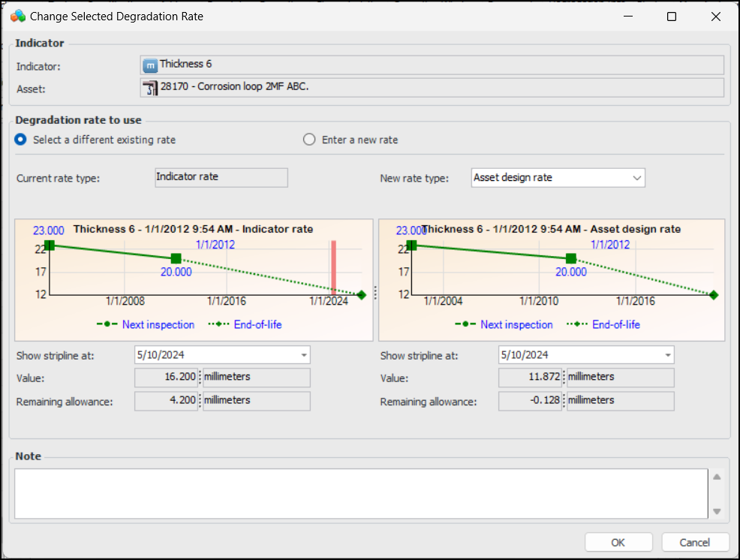Click the end-of-life diamond in right chart

[713, 295]
